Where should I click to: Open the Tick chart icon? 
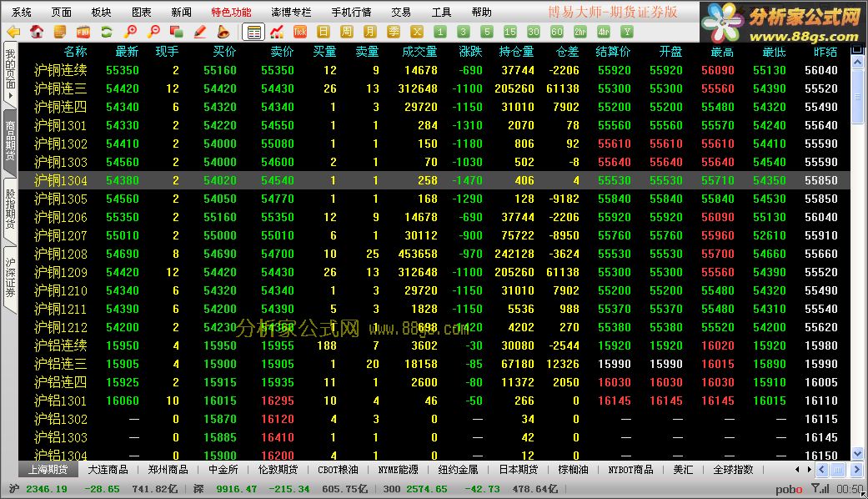point(300,32)
